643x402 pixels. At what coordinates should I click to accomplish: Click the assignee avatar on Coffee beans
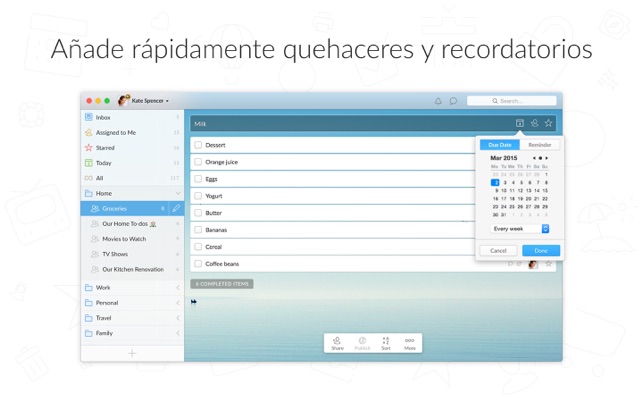tap(533, 264)
